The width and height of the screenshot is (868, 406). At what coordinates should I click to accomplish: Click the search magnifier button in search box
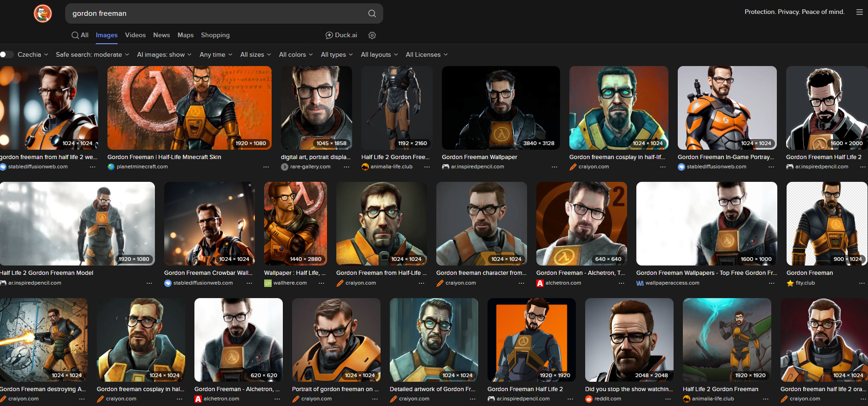click(x=372, y=13)
